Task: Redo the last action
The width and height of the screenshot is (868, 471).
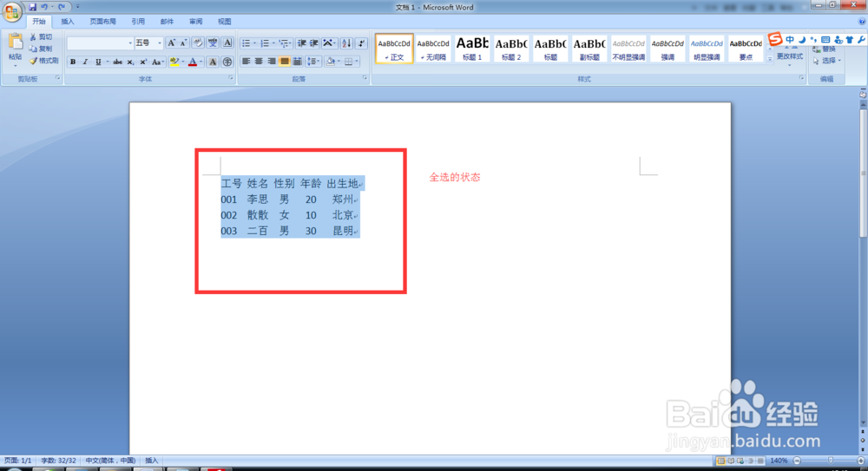Action: tap(62, 7)
